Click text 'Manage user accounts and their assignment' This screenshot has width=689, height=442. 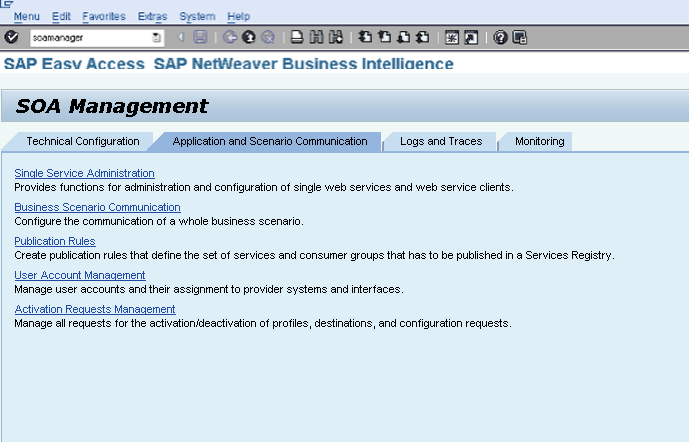point(127,290)
